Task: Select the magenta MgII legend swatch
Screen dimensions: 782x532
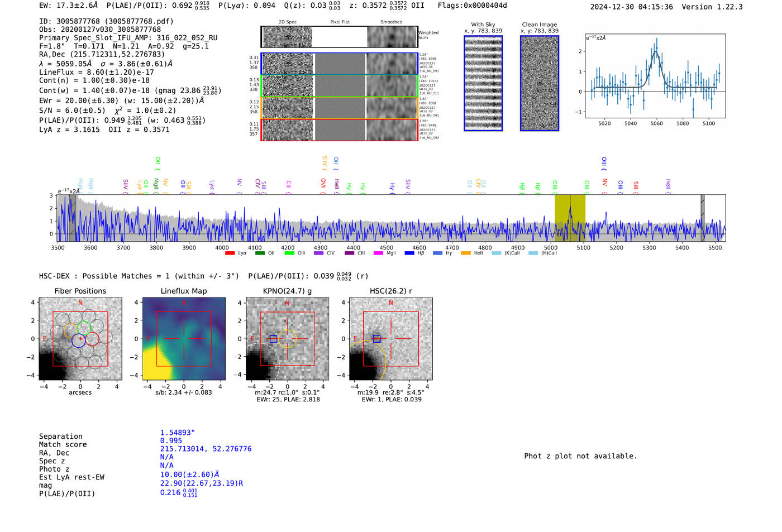Action: tap(378, 253)
